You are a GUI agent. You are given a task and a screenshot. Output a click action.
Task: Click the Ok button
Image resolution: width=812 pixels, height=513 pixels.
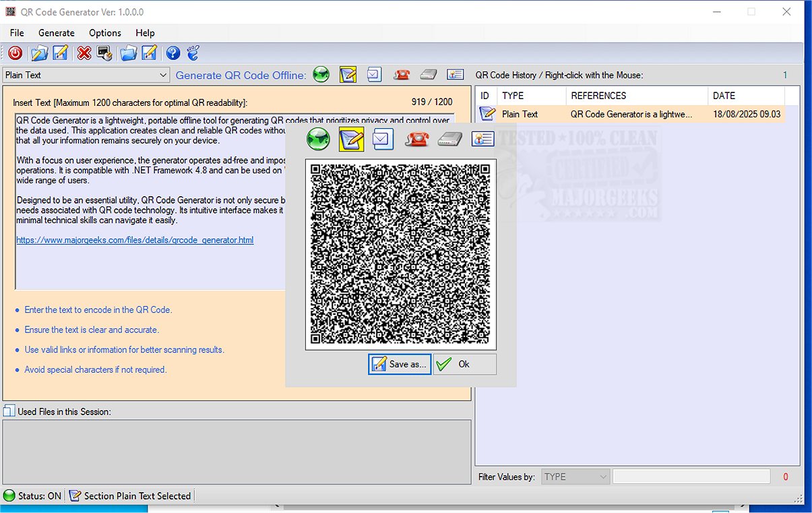(464, 364)
